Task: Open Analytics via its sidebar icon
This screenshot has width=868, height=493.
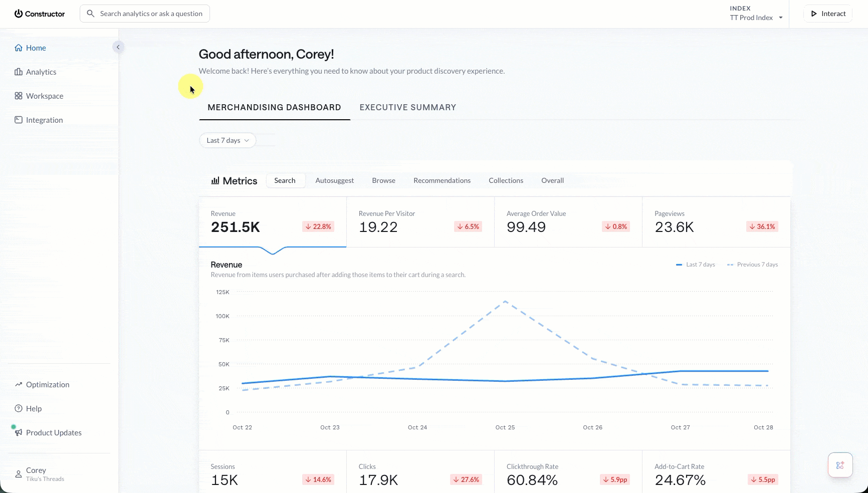Action: [19, 72]
